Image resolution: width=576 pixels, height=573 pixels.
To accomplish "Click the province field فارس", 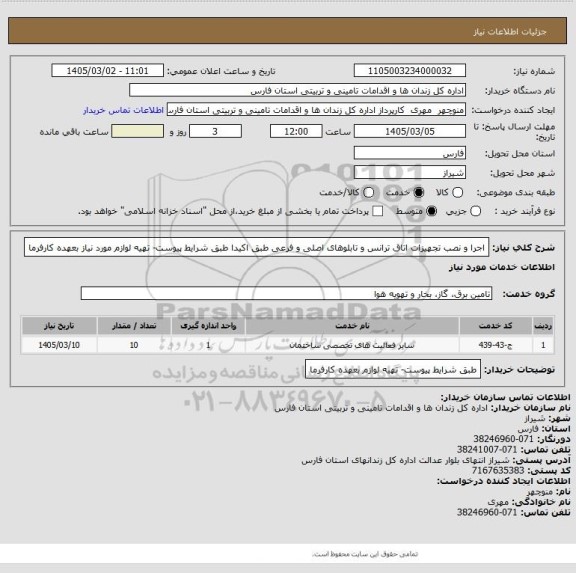I will click(x=410, y=153).
